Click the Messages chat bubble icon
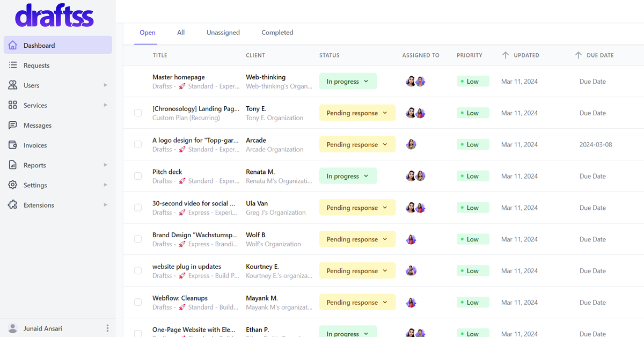644x337 pixels. point(13,125)
